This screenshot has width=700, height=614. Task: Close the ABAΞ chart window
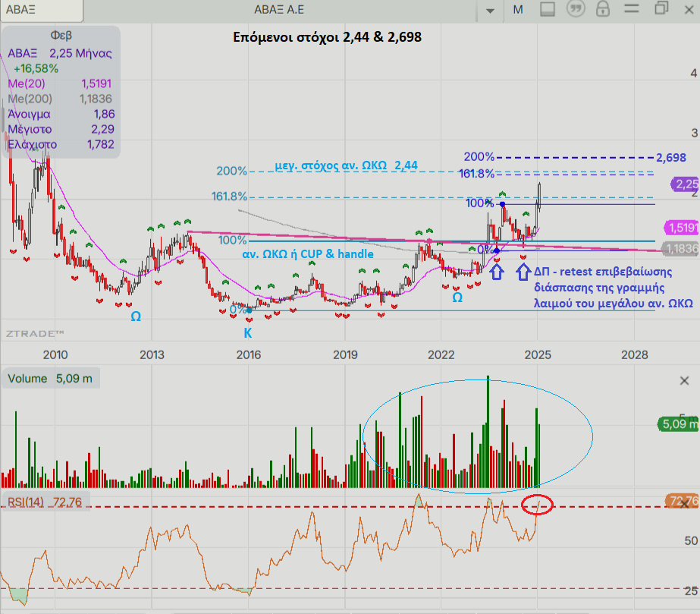(x=689, y=9)
